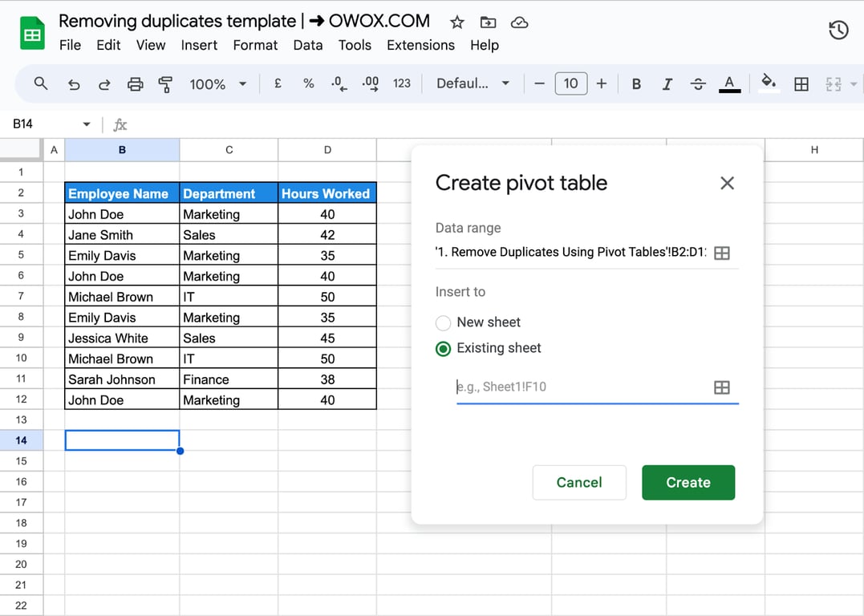Viewport: 864px width, 616px height.
Task: Open the Edit menu
Action: (108, 45)
